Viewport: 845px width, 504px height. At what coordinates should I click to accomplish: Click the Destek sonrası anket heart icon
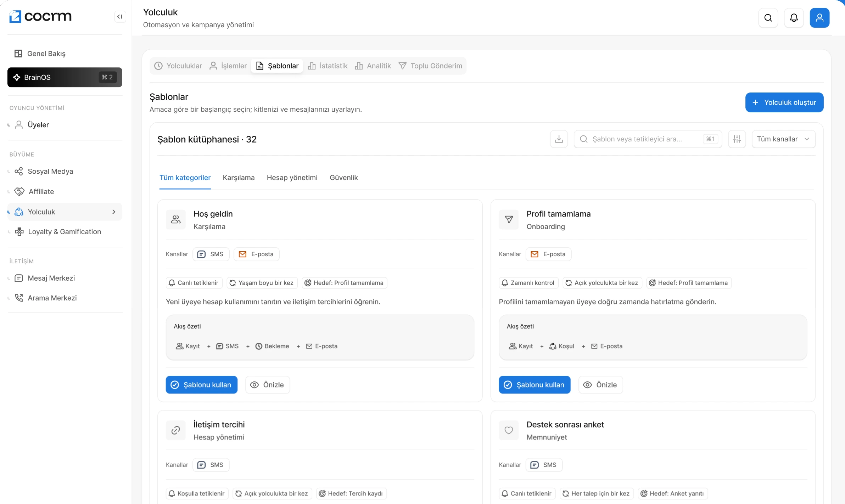(509, 430)
